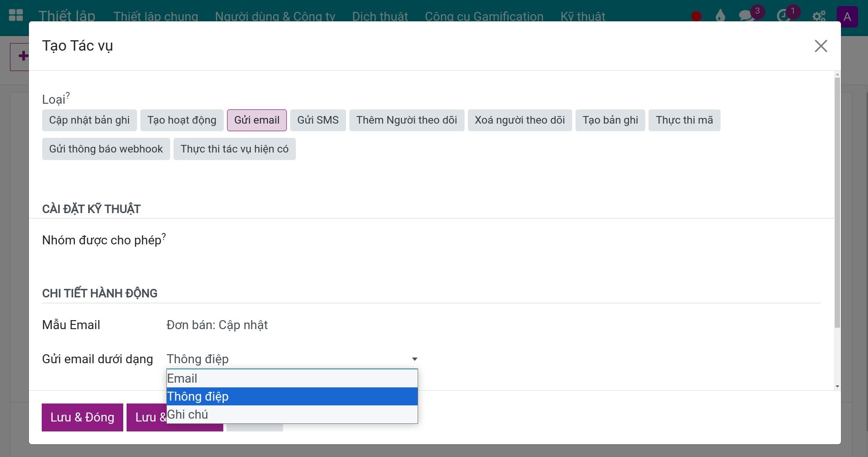Select the Thêm Người theo dõi type

407,120
